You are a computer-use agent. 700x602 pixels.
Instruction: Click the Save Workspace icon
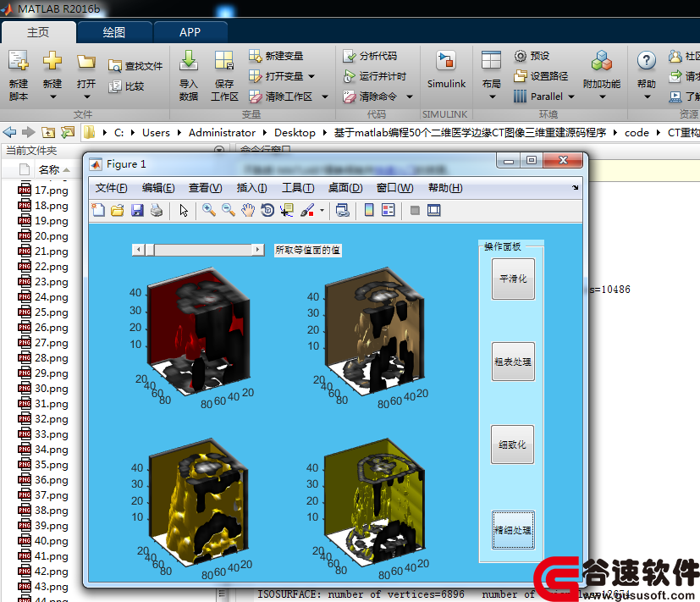(x=224, y=61)
